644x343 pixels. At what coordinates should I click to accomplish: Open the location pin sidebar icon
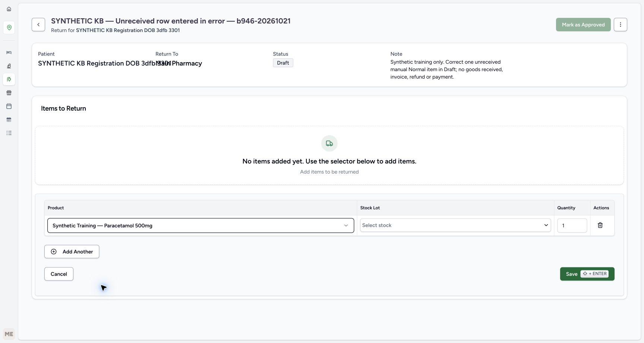tap(9, 28)
